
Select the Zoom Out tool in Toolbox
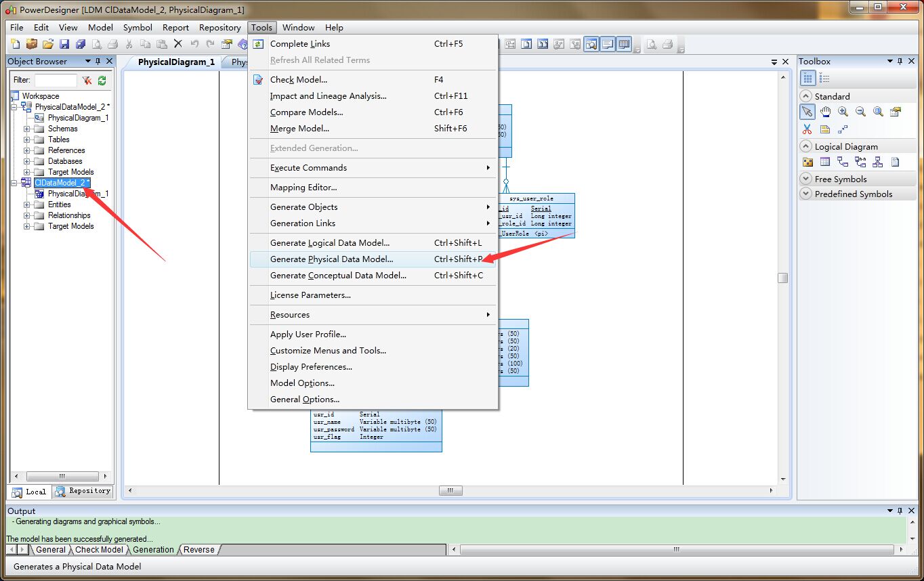pyautogui.click(x=860, y=112)
